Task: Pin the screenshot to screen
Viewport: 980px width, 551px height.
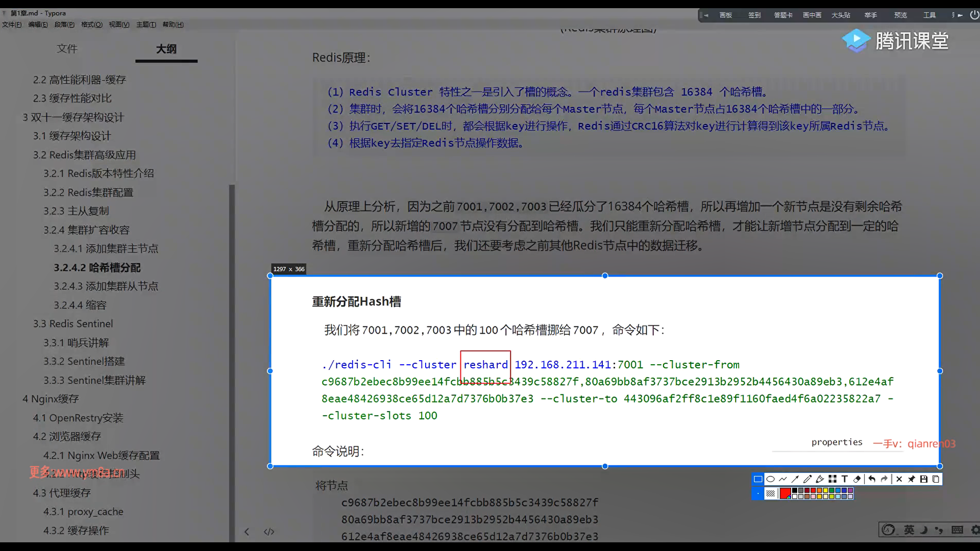Action: pos(912,479)
